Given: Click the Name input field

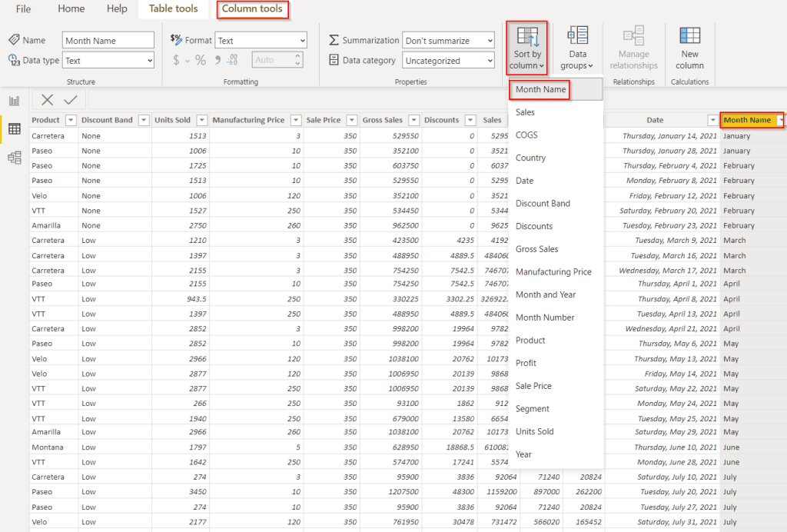Looking at the screenshot, I should click(108, 41).
